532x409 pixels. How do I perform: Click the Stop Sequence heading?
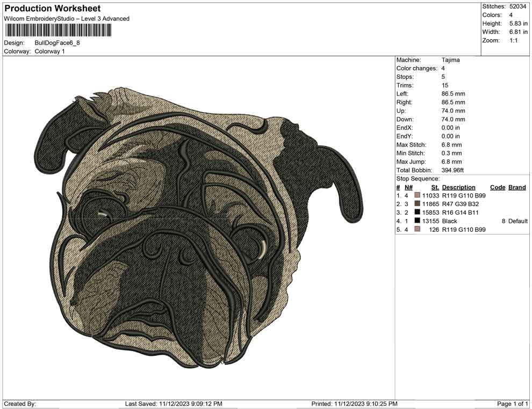pos(418,179)
